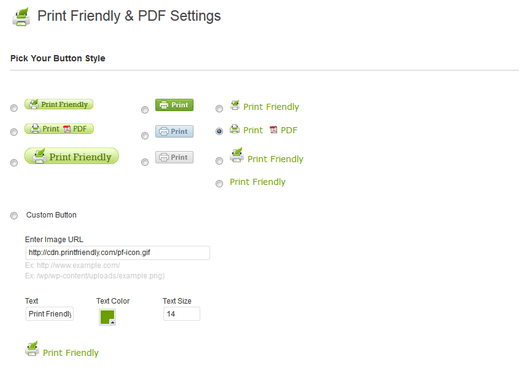The height and width of the screenshot is (373, 522).
Task: Click the solid green Print button image
Action: (174, 105)
